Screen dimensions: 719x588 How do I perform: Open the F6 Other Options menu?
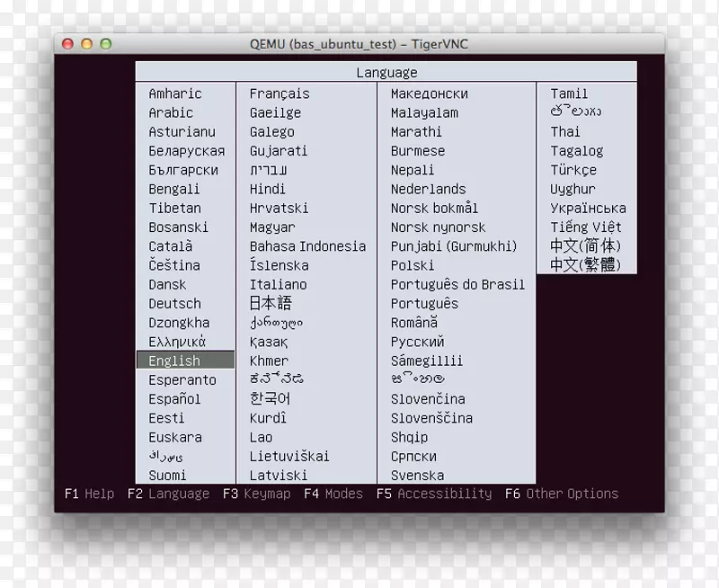560,494
